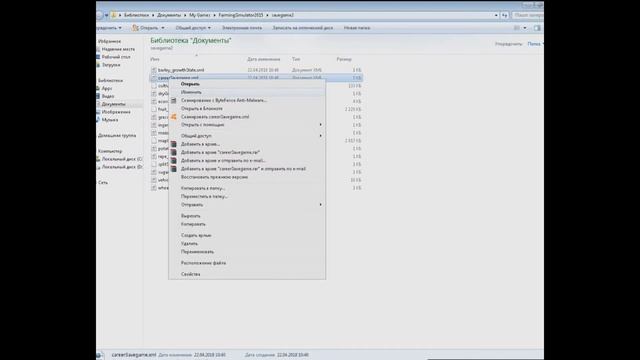Viewport: 640px width, 360px height.
Task: Click Недавние места icon in sidebar
Action: (x=98, y=49)
